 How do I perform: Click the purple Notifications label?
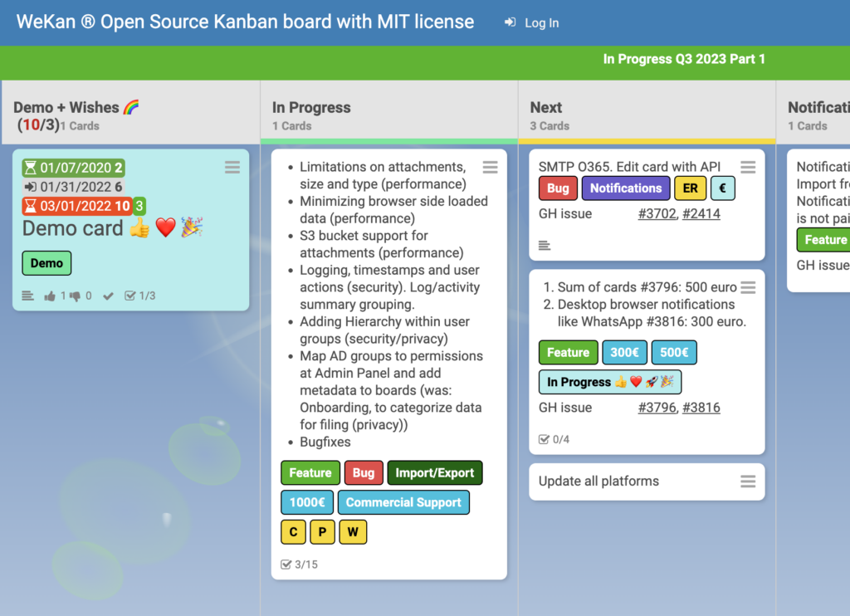click(626, 188)
